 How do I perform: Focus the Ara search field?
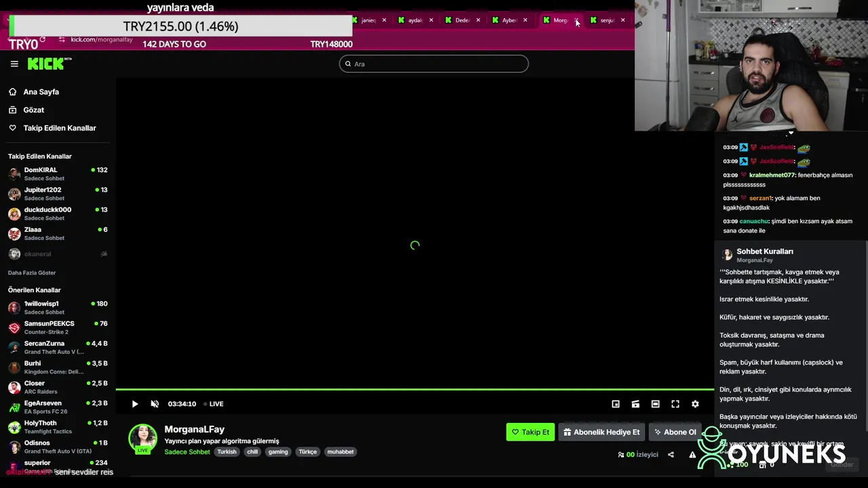point(434,64)
